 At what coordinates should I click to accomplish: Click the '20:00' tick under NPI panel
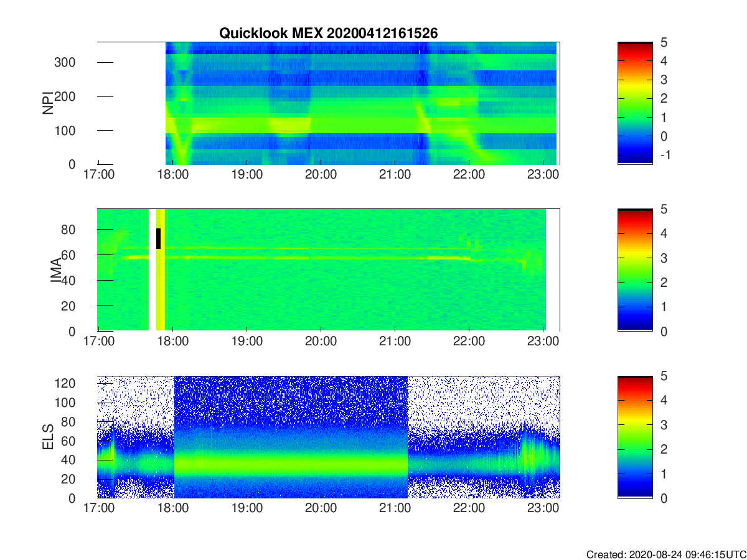point(321,175)
